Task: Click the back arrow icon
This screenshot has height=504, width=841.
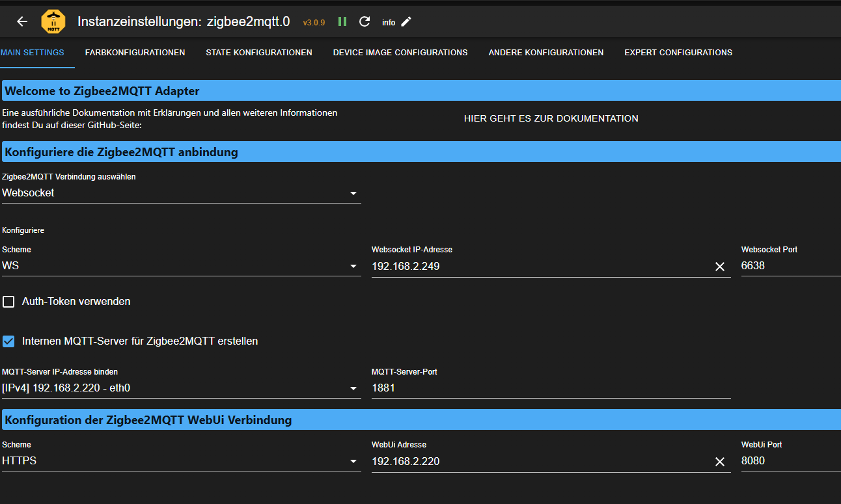Action: pos(22,21)
